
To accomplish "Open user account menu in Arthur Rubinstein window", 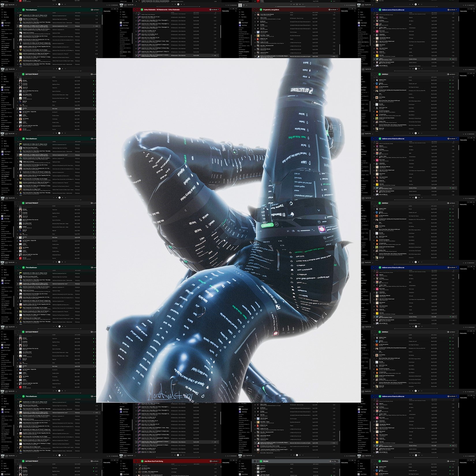I will (x=213, y=10).
